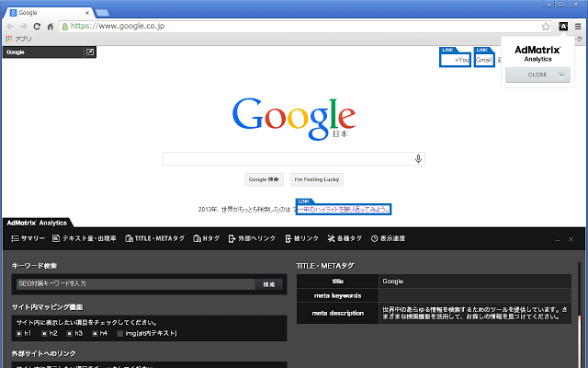
Task: Select the TITLE・METAタグ tab
Action: click(155, 238)
